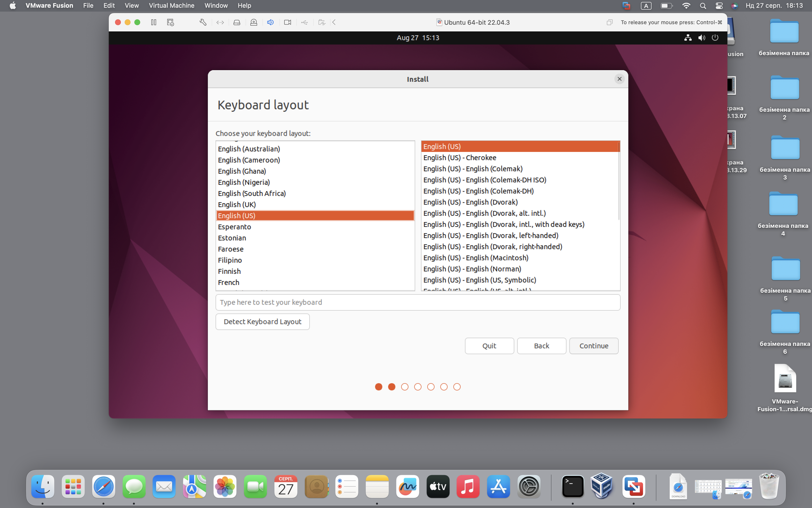Close the Install dialog with the X button
812x508 pixels.
[x=619, y=79]
